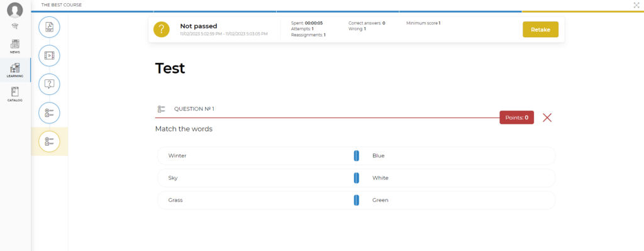
Task: Click the red X wrong-answer mark
Action: coord(547,118)
